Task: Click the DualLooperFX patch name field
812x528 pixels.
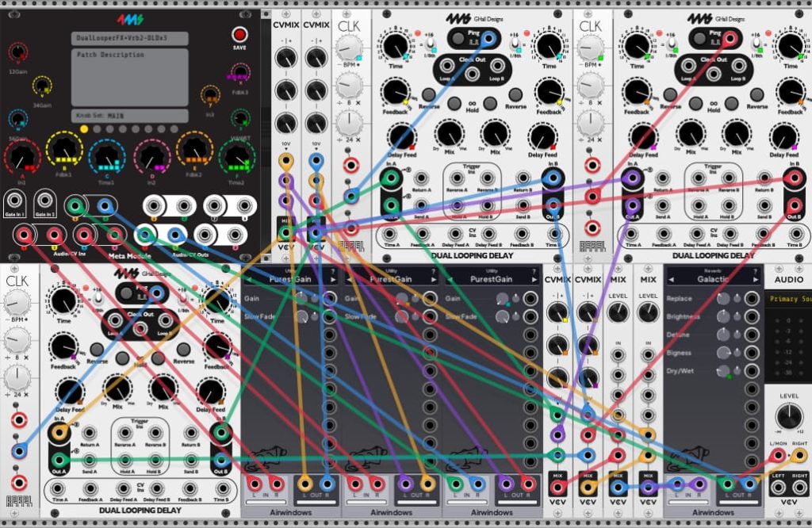Action: 129,38
